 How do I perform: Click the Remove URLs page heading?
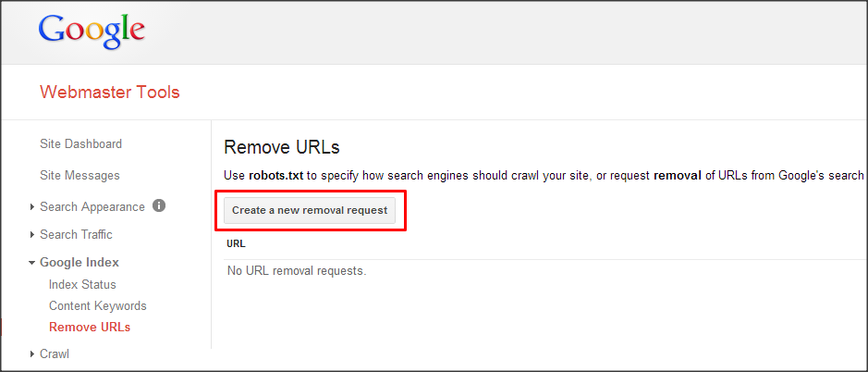[x=282, y=147]
